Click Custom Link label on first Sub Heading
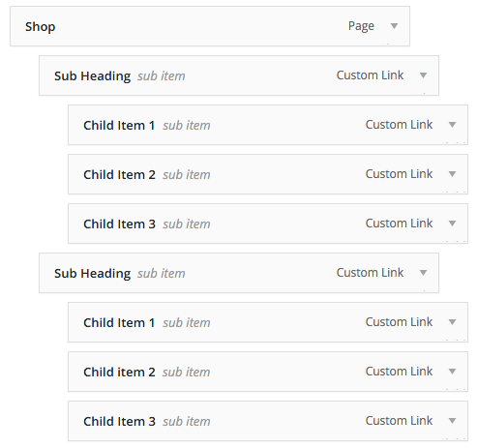Image resolution: width=477 pixels, height=448 pixels. pos(370,75)
